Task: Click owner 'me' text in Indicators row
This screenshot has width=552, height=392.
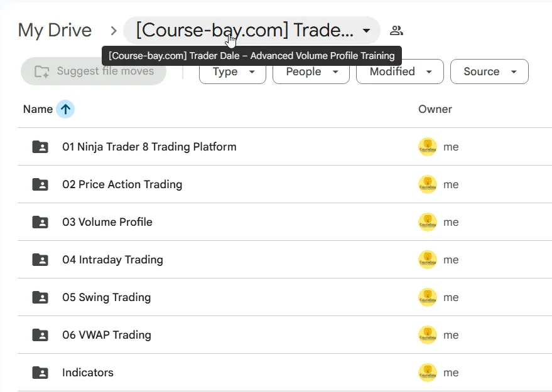Action: [x=451, y=373]
